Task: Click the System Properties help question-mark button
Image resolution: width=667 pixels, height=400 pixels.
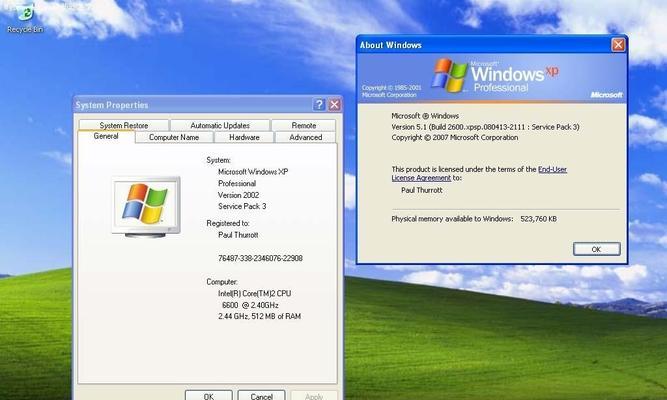Action: coord(319,105)
